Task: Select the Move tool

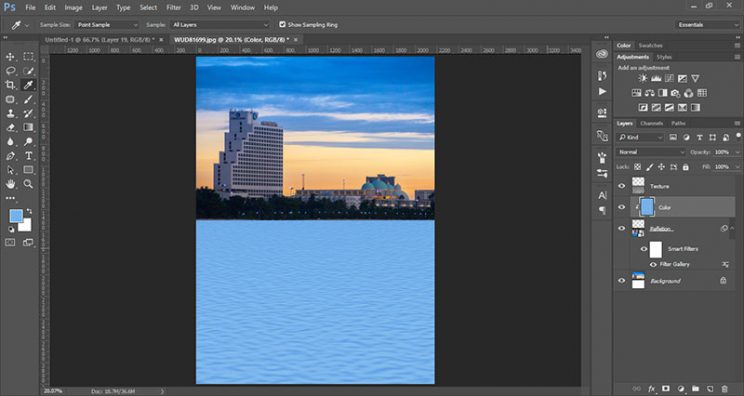Action: pyautogui.click(x=10, y=56)
